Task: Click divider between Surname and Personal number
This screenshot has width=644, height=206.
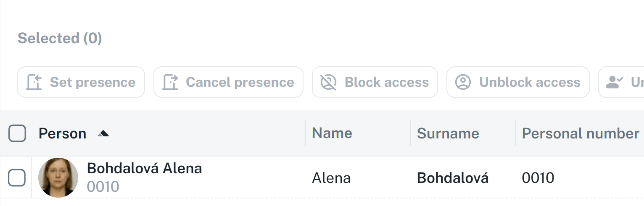Action: tap(515, 133)
